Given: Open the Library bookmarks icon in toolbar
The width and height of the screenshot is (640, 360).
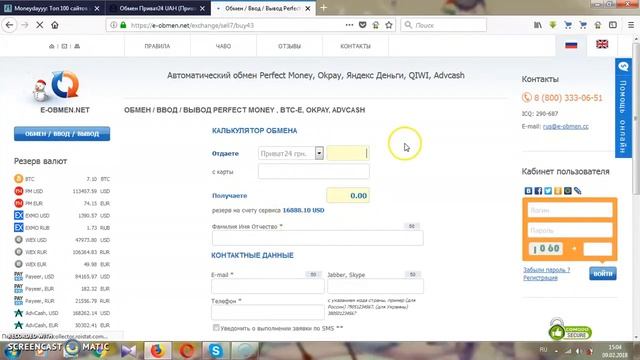Looking at the screenshot, I should [x=538, y=25].
